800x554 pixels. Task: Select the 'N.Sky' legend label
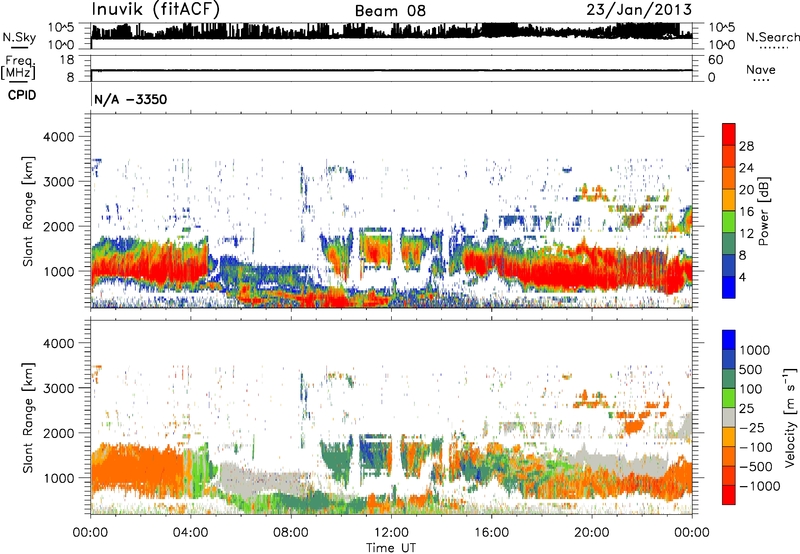pos(19,37)
